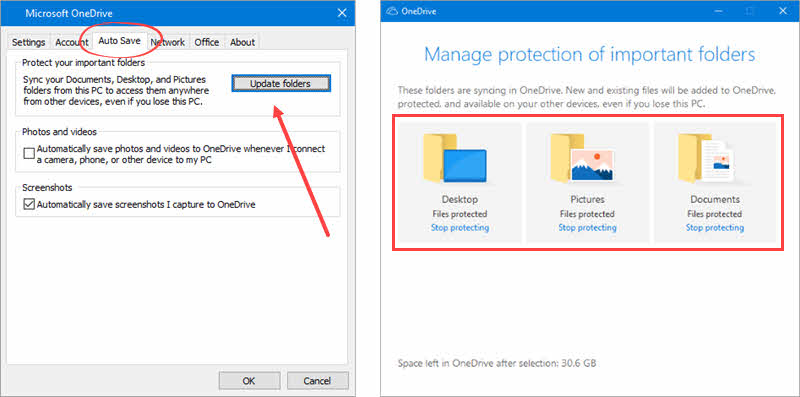Click the 'Protect your important folders' group label
800x397 pixels.
[x=84, y=62]
